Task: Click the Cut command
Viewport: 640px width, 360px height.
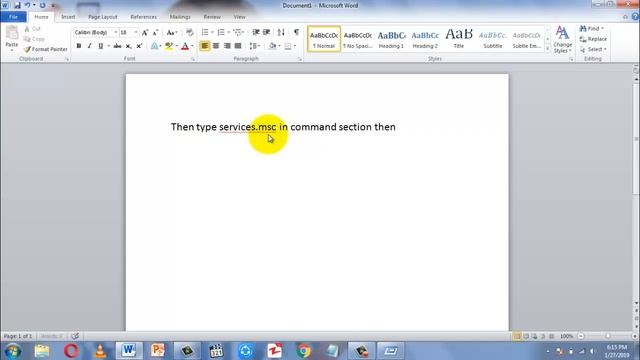Action: [33, 29]
